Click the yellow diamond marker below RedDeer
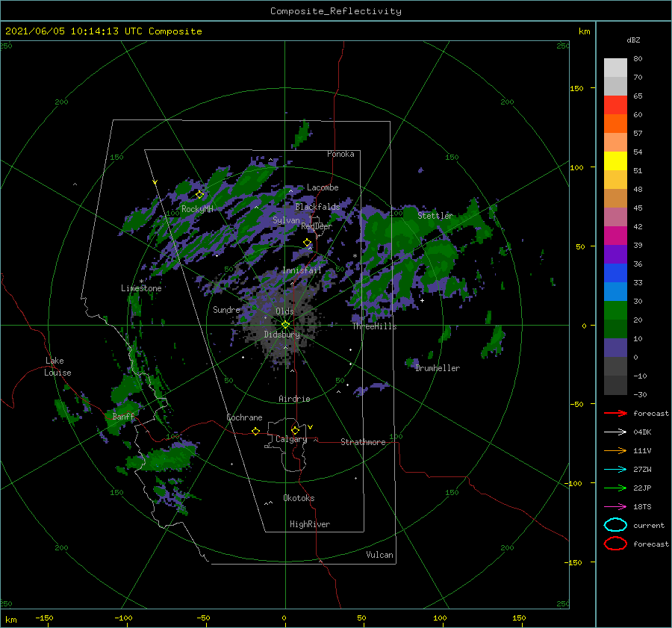Image resolution: width=672 pixels, height=628 pixels. (307, 242)
